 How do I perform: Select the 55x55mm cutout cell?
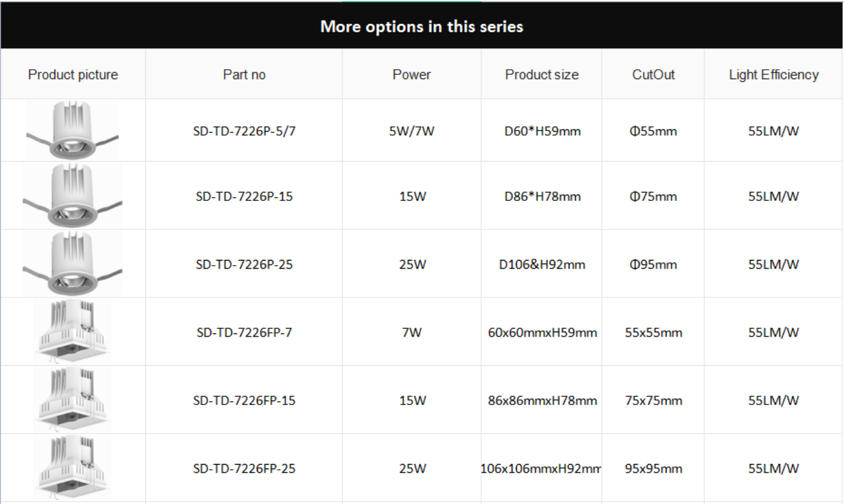pyautogui.click(x=653, y=332)
